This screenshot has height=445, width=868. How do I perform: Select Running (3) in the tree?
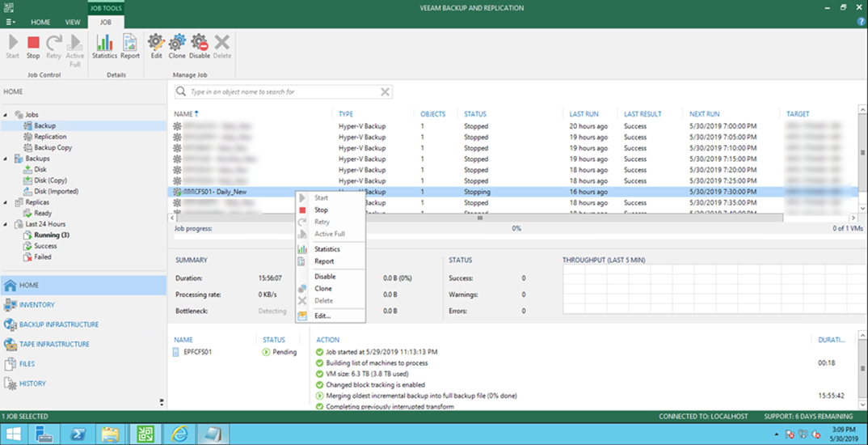52,235
